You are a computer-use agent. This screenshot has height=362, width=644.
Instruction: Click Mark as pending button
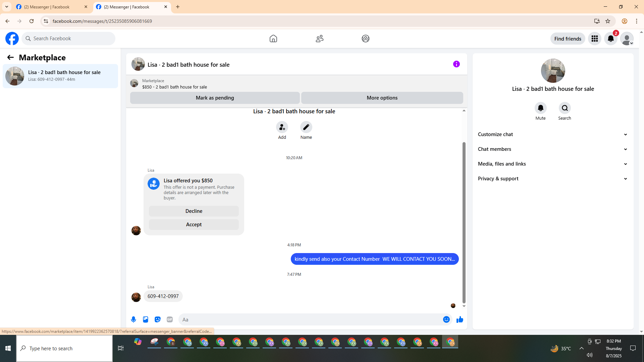point(215,98)
